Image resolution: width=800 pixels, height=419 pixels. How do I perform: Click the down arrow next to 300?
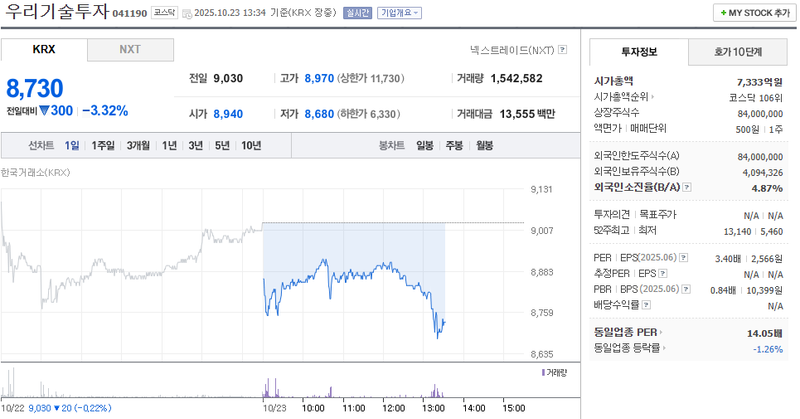pos(44,110)
